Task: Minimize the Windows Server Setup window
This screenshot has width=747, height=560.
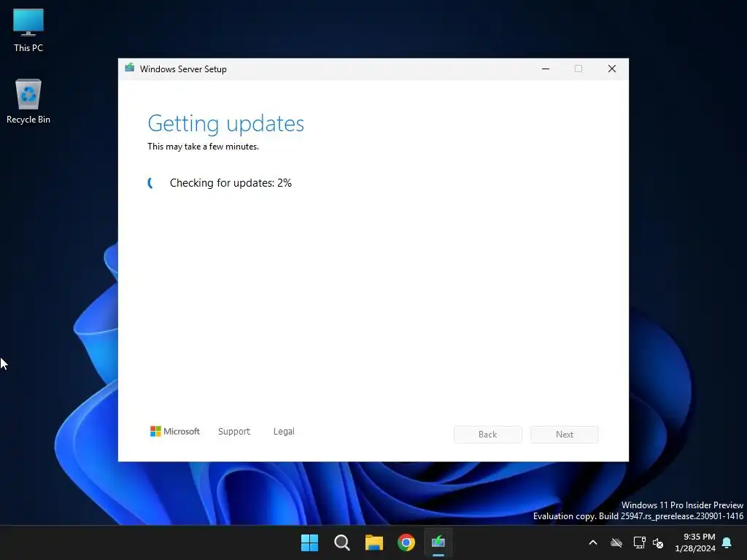Action: click(546, 69)
